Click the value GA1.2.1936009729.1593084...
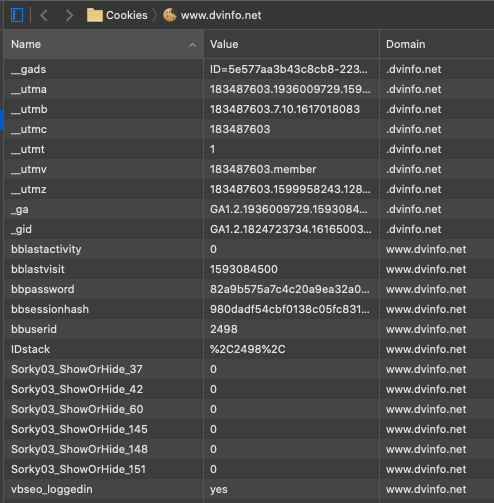494x503 pixels. (x=289, y=209)
